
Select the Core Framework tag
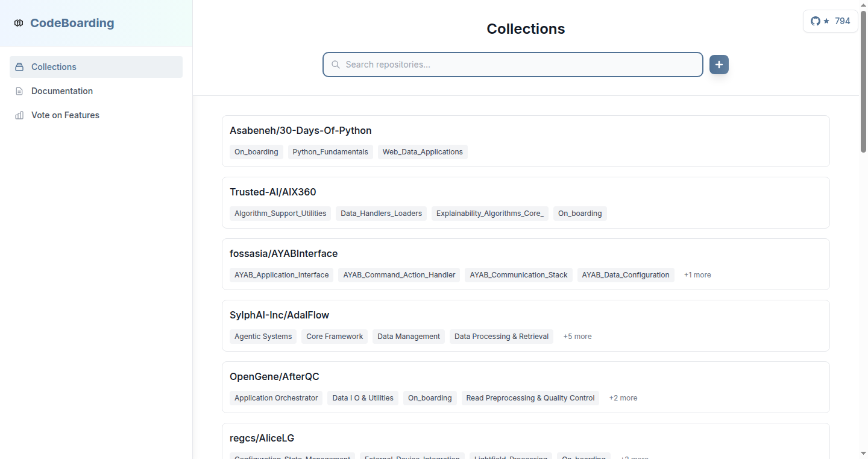pyautogui.click(x=335, y=337)
